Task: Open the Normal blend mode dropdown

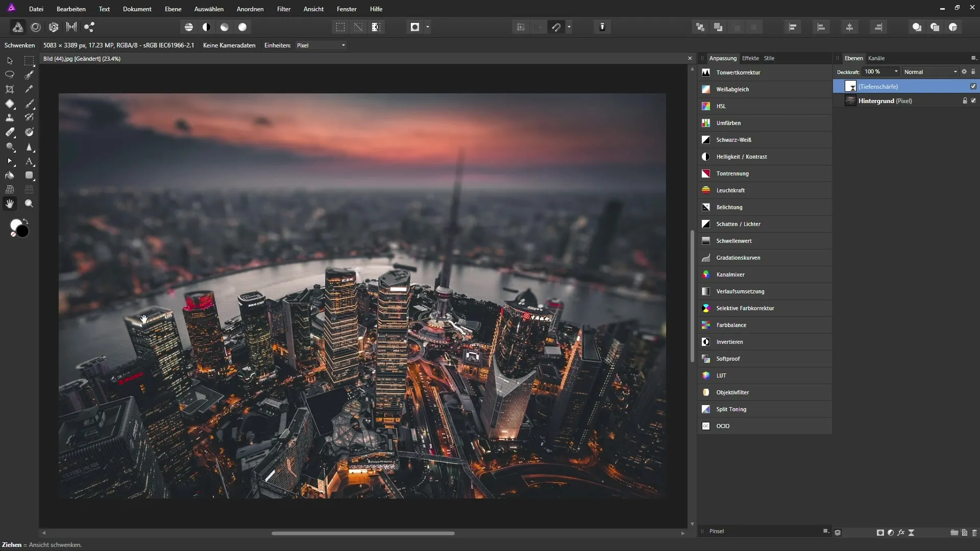Action: tap(930, 72)
